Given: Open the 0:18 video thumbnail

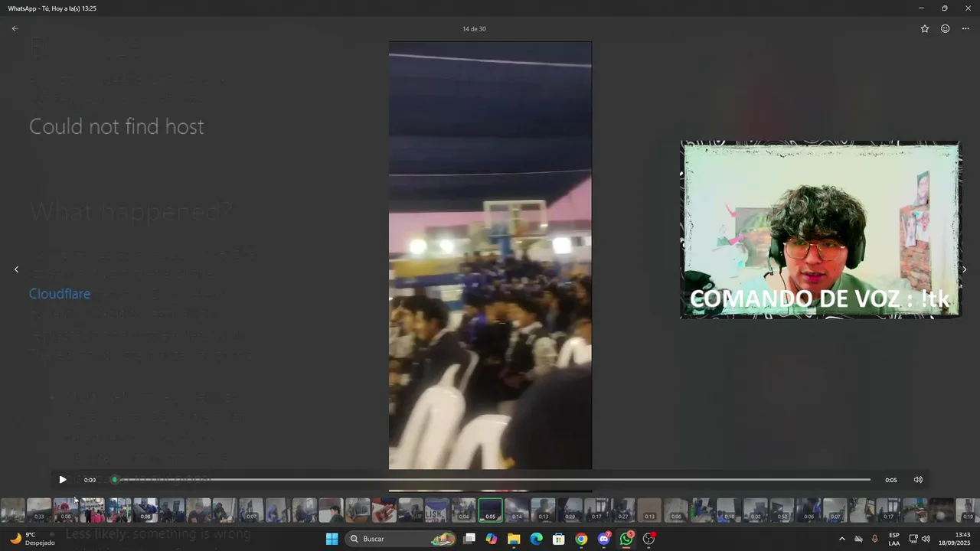Looking at the screenshot, I should point(729,510).
